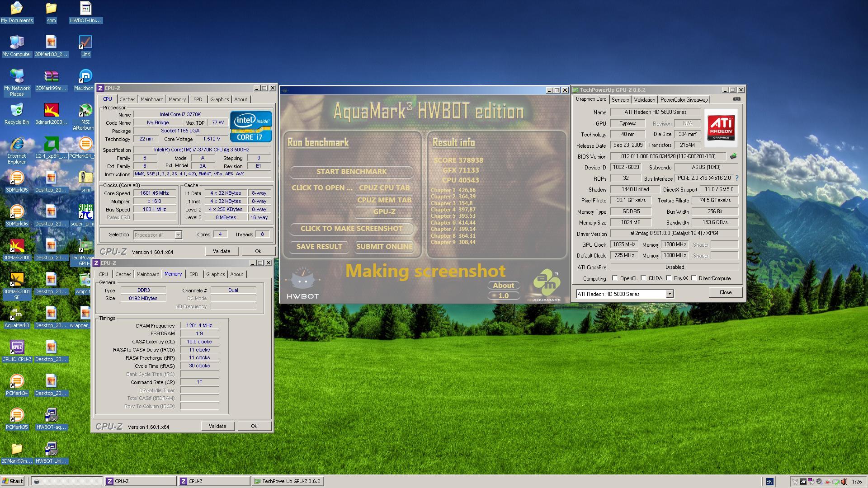Image resolution: width=868 pixels, height=488 pixels.
Task: Click GPU-Z camera screenshot icon
Action: tap(736, 99)
